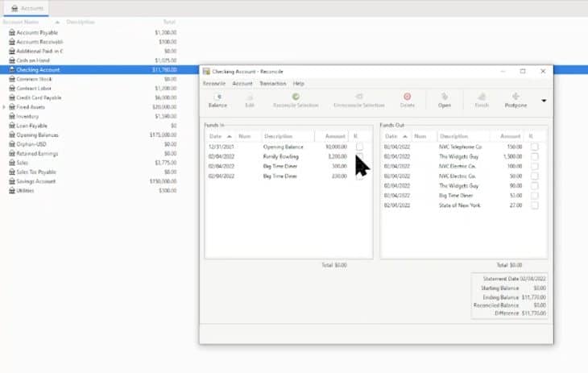Image resolution: width=588 pixels, height=373 pixels.
Task: Tick the NYC Telephone Co reconcile checkbox
Action: (534, 147)
